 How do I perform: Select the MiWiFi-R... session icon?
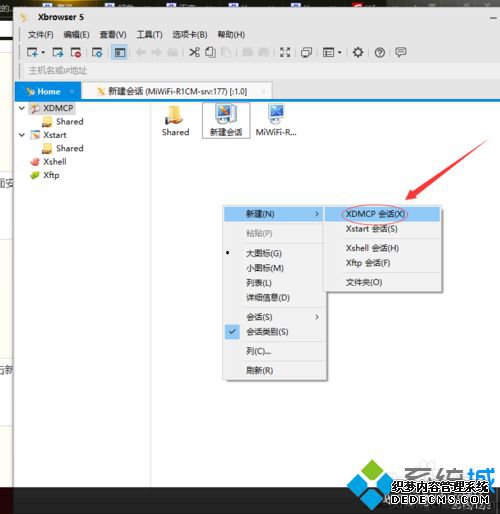tap(276, 120)
